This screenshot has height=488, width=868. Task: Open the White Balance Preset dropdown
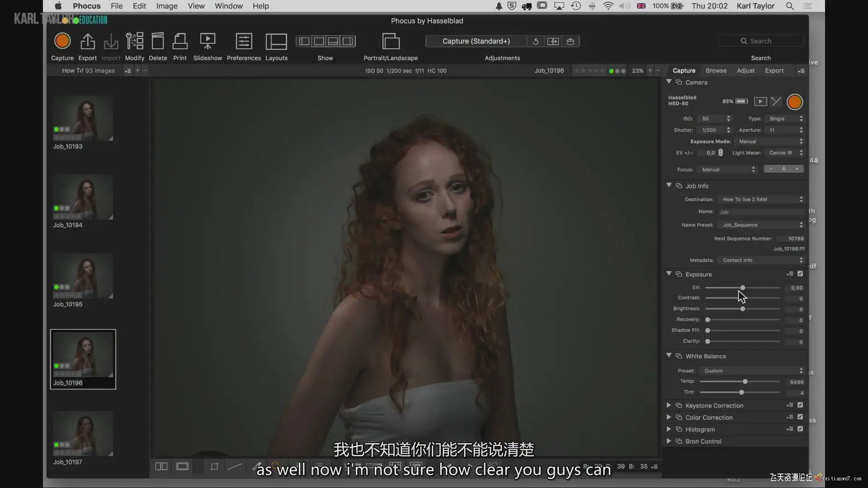(x=751, y=371)
